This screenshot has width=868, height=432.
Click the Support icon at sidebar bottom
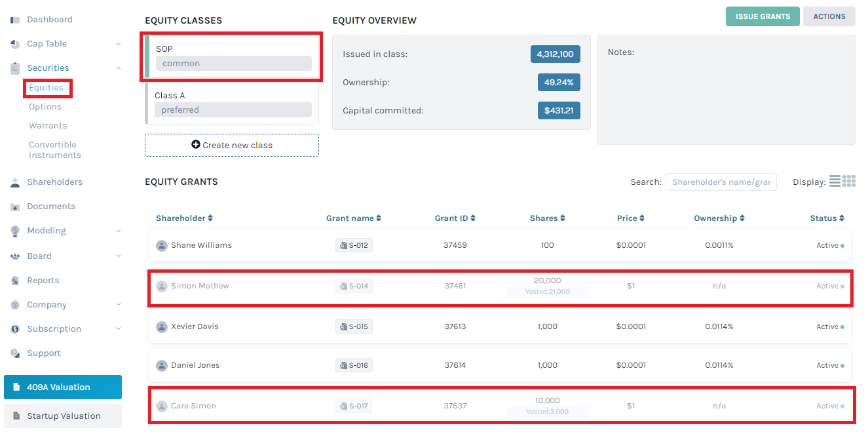click(x=14, y=353)
